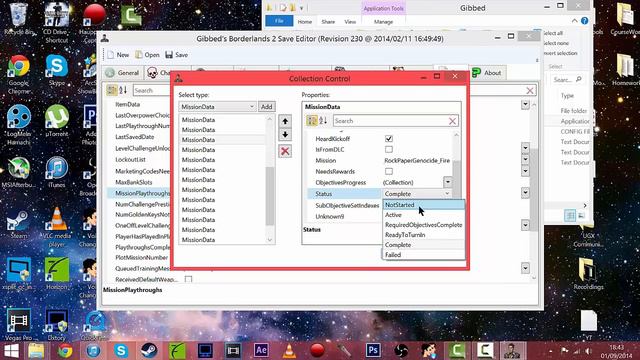
Task: Click New in the save editor toolbar
Action: 118,55
